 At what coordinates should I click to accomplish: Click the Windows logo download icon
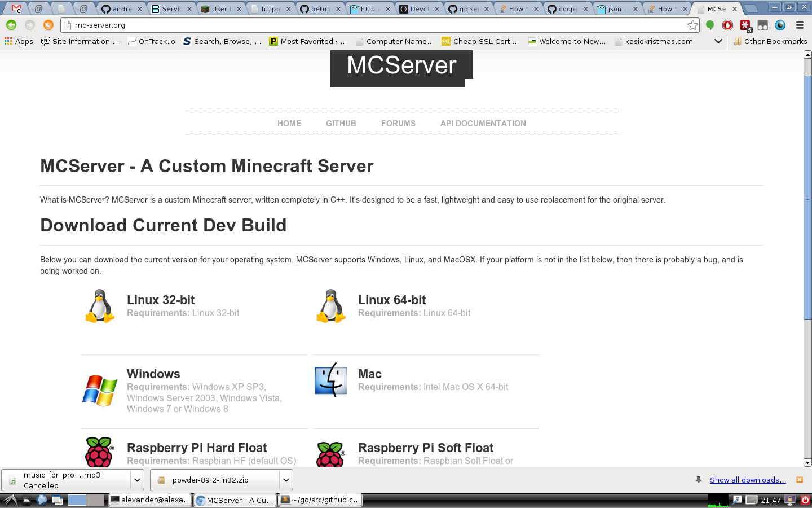point(100,390)
